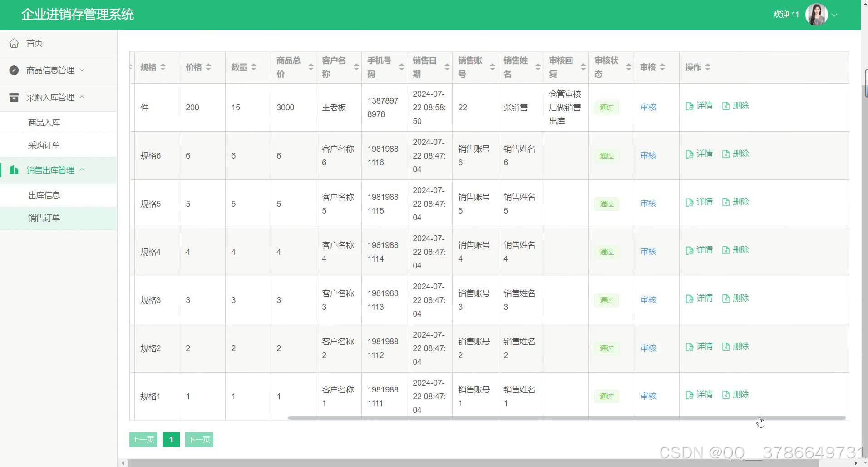
Task: Click sort arrows on 价格 column
Action: click(208, 67)
